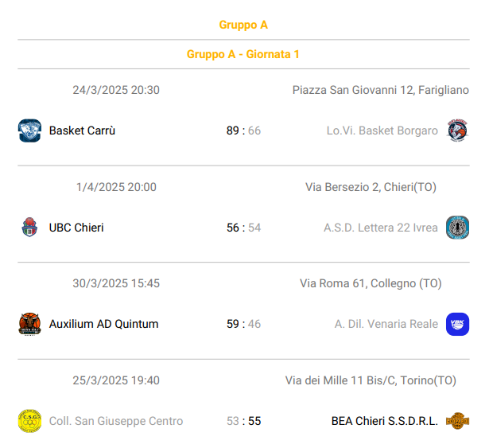The height and width of the screenshot is (448, 489).
Task: Open the Auxilium AD Quintum team name
Action: [104, 324]
